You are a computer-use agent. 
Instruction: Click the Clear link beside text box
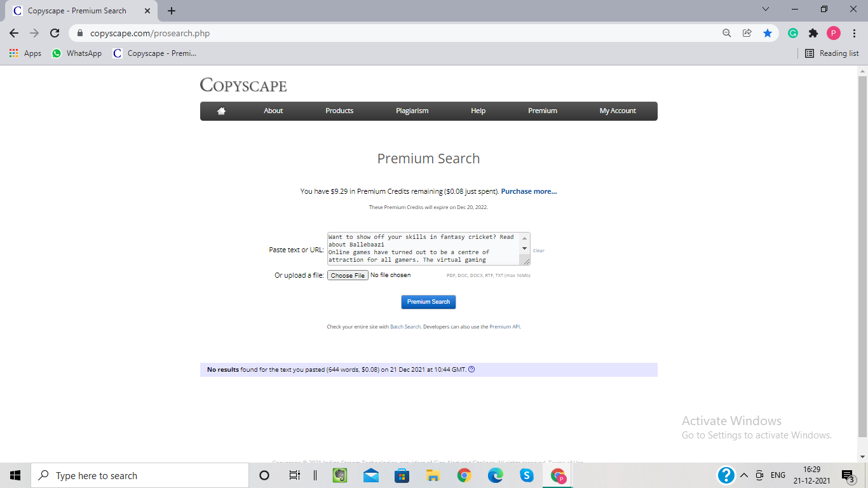(x=539, y=251)
